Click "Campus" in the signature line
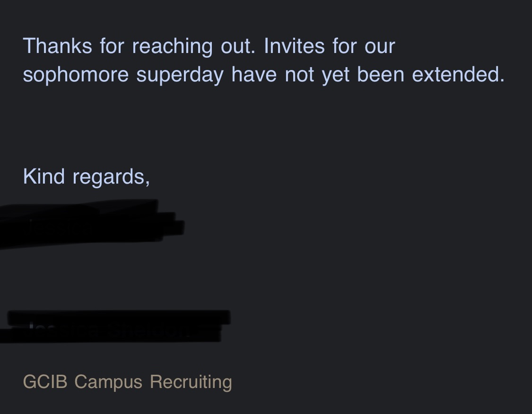This screenshot has height=414, width=532. click(108, 382)
